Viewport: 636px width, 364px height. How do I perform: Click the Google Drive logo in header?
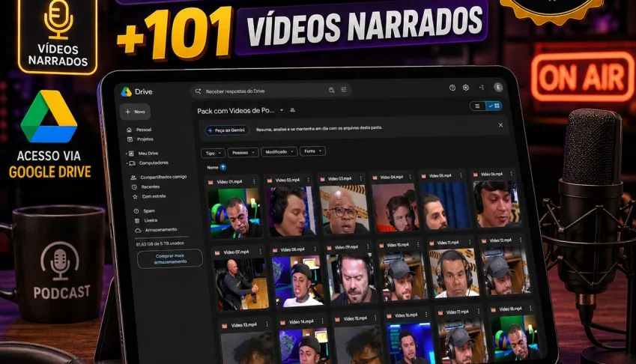coord(127,92)
